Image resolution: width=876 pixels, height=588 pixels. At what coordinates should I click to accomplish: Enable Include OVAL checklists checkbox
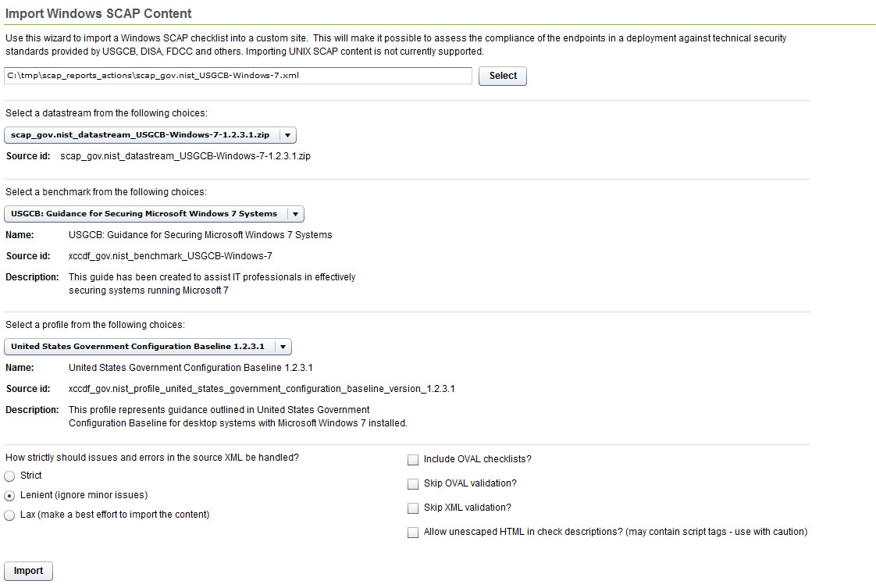[413, 460]
